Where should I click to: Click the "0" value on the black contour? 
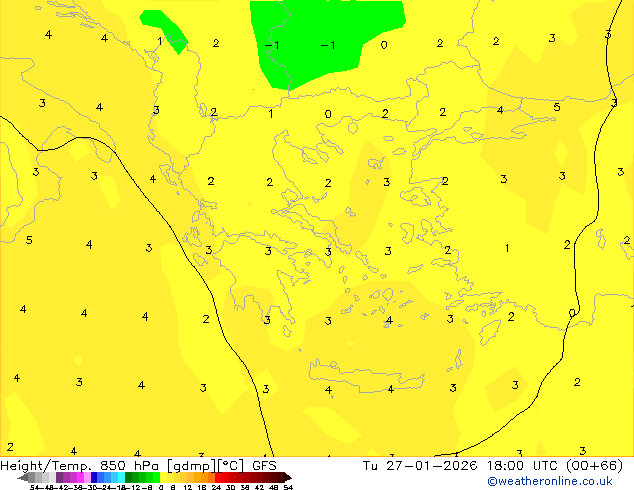click(572, 313)
